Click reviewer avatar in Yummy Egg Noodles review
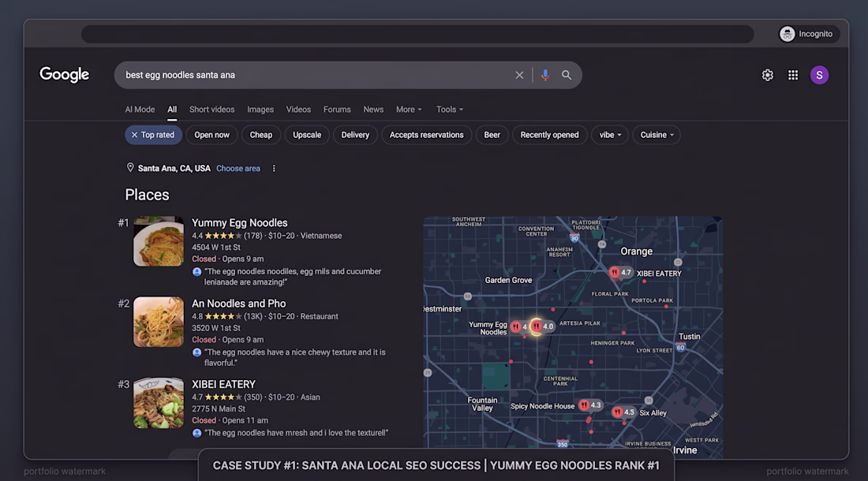This screenshot has width=868, height=481. point(196,272)
